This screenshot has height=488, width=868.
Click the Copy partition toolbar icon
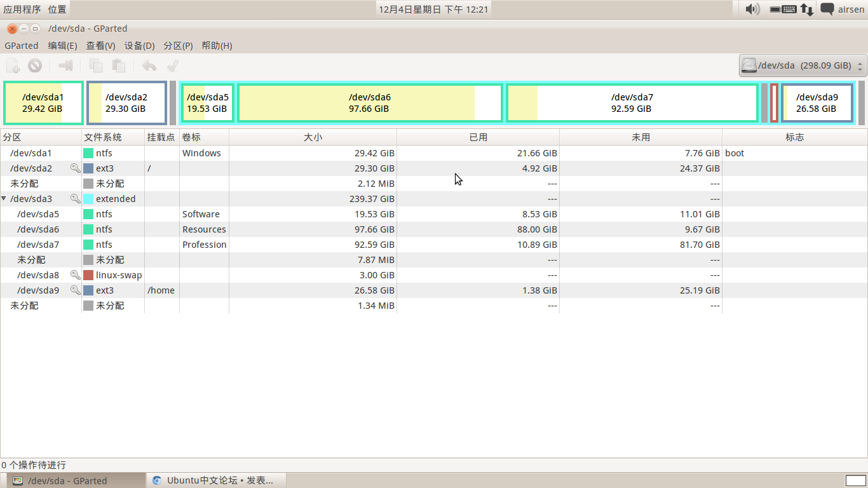pos(96,65)
